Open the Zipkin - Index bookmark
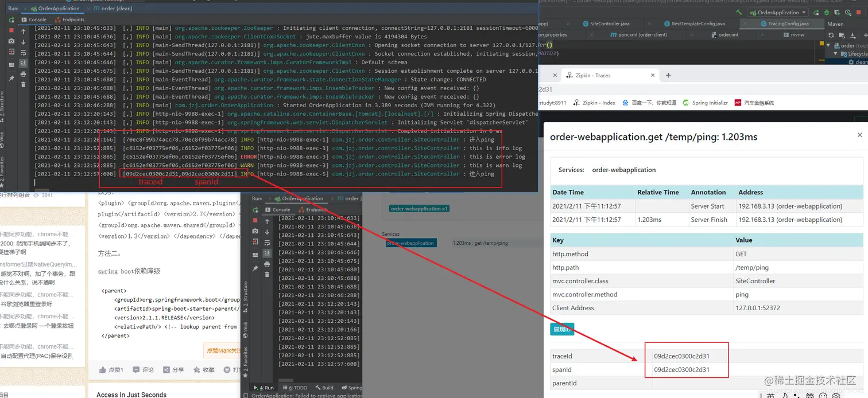868x398 pixels. [594, 103]
